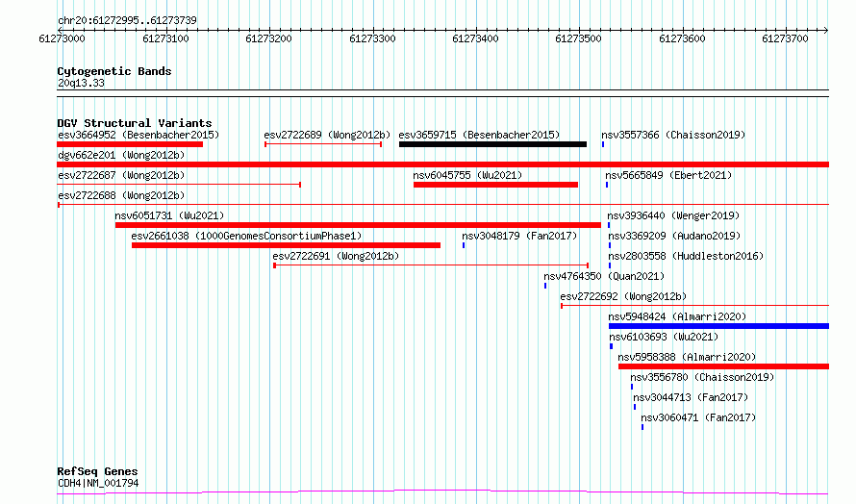The width and height of the screenshot is (856, 504).
Task: Click ruler position 61273100
Action: coord(165,38)
